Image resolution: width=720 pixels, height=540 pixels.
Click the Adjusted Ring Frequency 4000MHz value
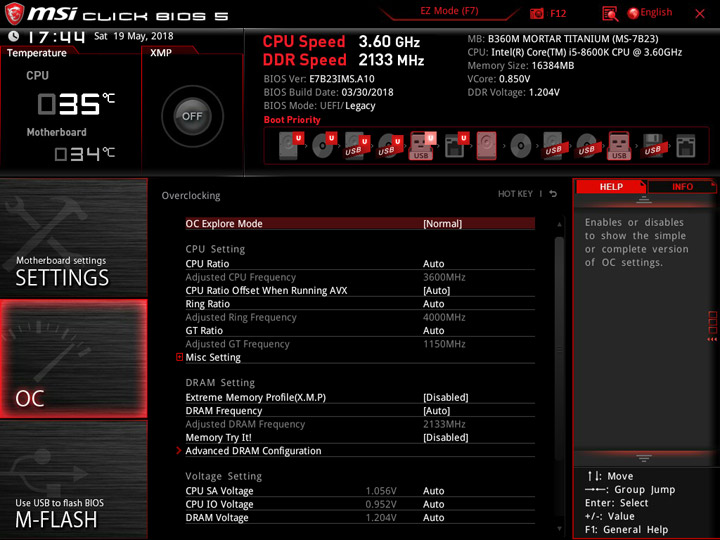[x=444, y=317]
